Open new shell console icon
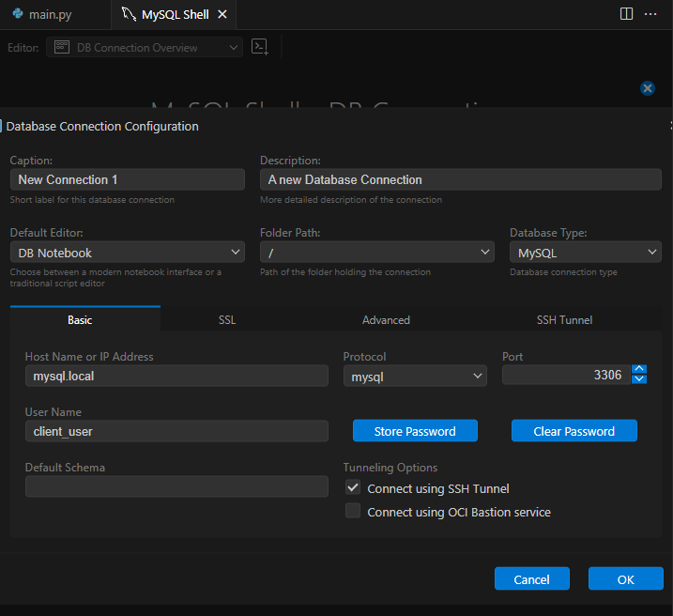 (x=260, y=47)
